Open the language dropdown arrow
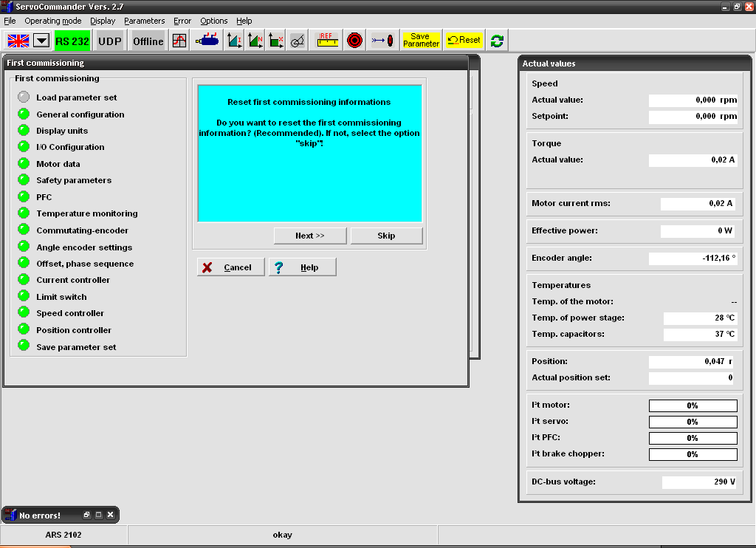 coord(41,41)
